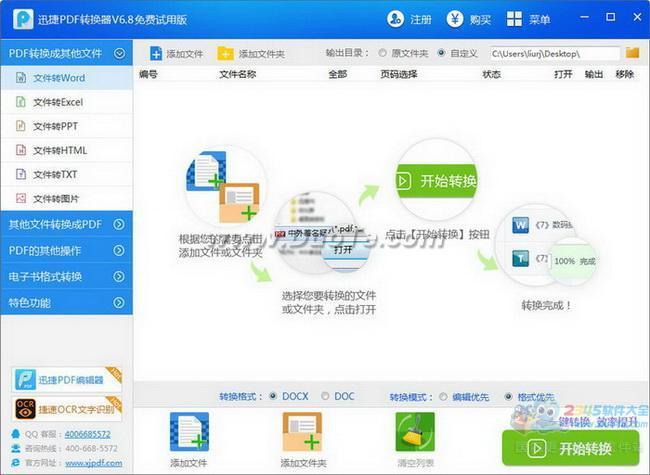The image size is (650, 475).
Task: Click the add folder icon at bottom
Action: click(302, 432)
